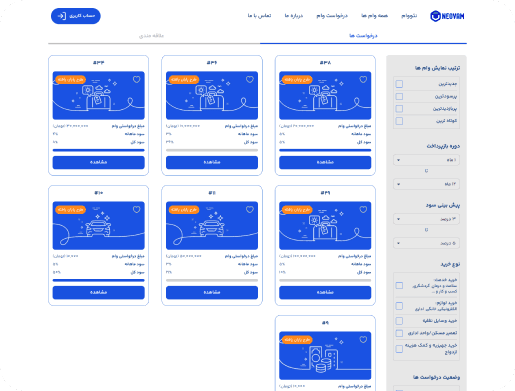Open the house illustration on card #29
Image resolution: width=515 pixels, height=391 pixels.
pyautogui.click(x=325, y=225)
